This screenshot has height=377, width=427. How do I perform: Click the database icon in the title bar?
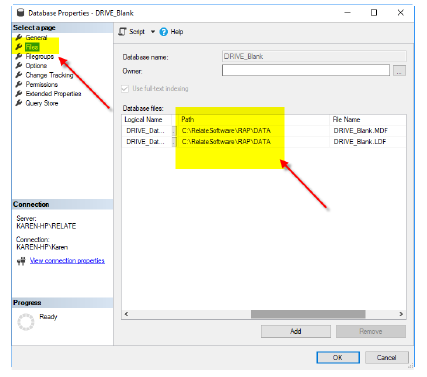[20, 13]
